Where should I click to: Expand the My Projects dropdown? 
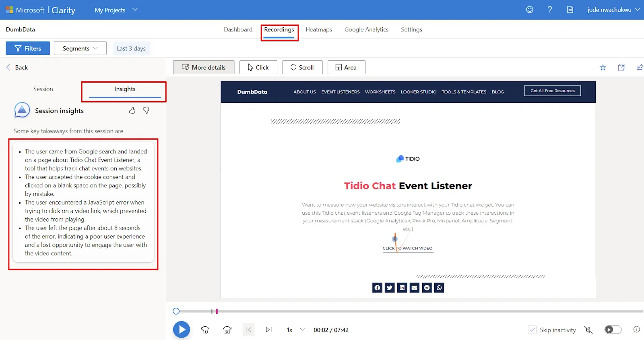[x=116, y=10]
